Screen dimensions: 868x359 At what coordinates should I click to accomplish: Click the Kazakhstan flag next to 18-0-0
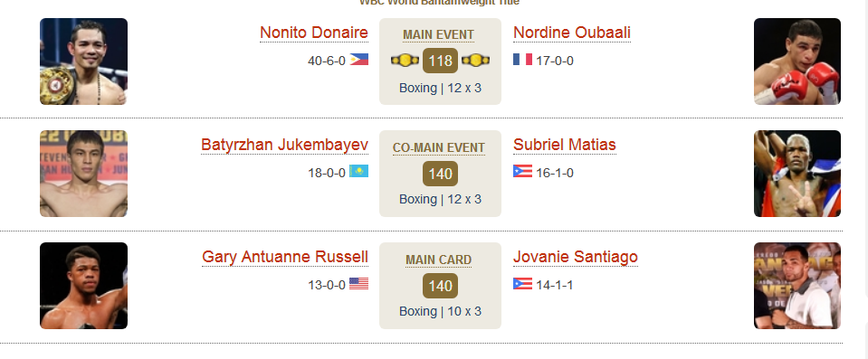pos(358,171)
